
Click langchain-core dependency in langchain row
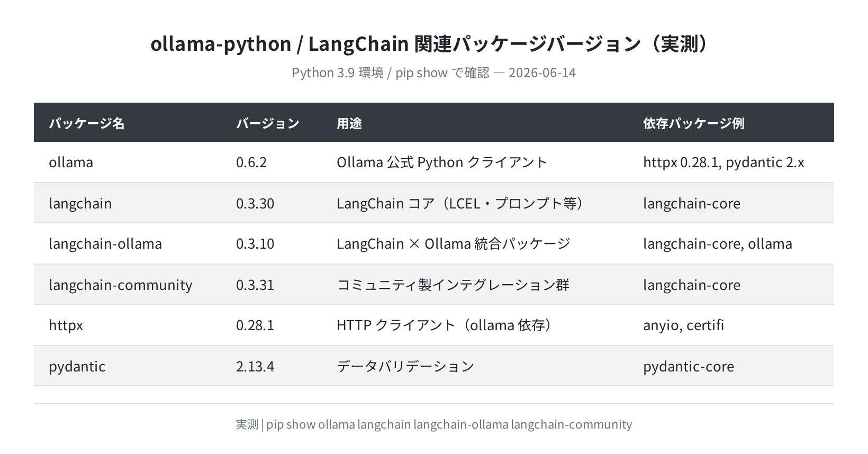pos(692,203)
